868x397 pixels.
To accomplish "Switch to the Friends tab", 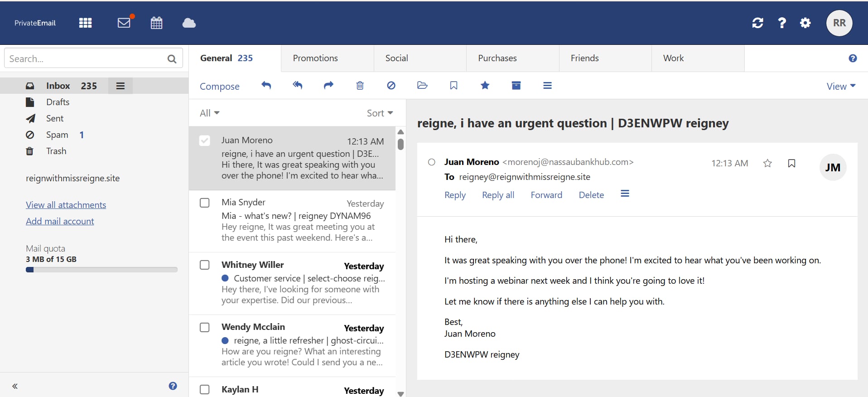I will point(606,58).
